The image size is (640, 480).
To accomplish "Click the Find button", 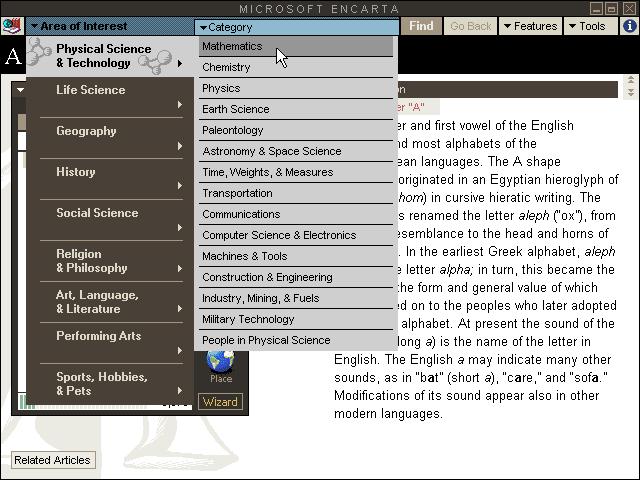I will click(x=421, y=26).
